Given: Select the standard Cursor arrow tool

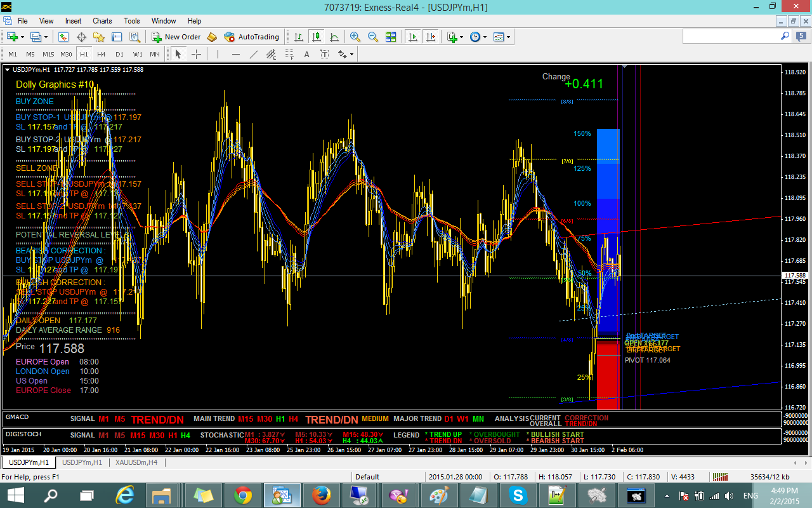Looking at the screenshot, I should point(178,54).
